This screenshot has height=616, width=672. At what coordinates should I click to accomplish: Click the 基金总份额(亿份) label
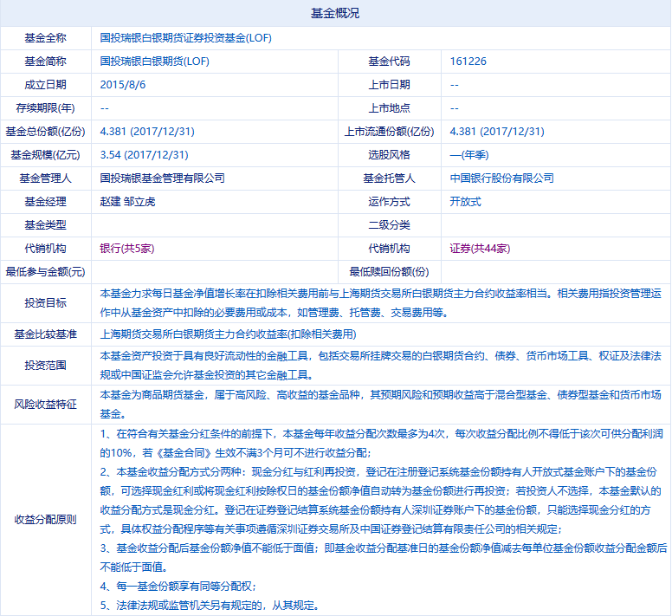[45, 132]
